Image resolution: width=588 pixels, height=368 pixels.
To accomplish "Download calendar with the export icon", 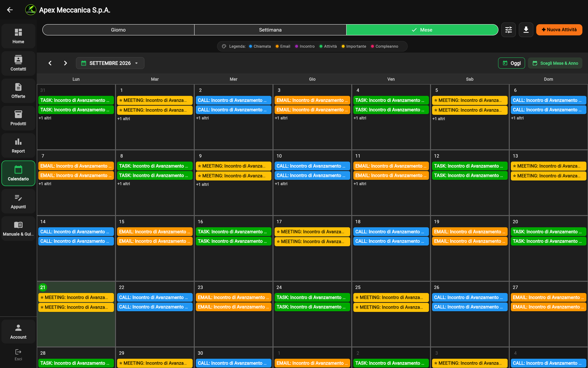I will click(x=526, y=30).
